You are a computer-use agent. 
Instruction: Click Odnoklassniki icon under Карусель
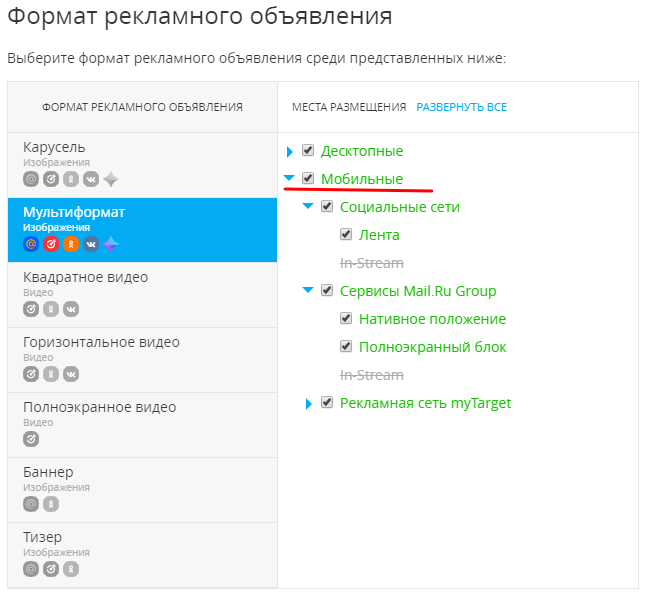[x=71, y=179]
